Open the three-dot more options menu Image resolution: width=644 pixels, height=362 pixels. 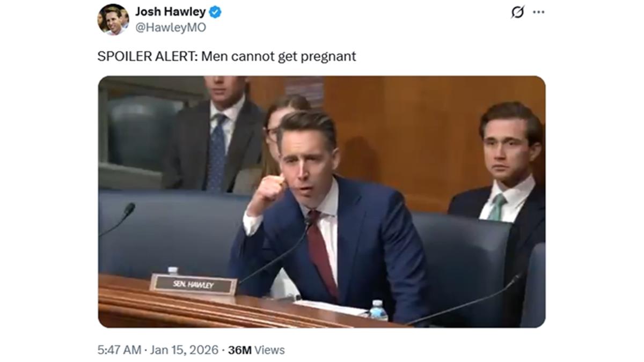(x=538, y=12)
